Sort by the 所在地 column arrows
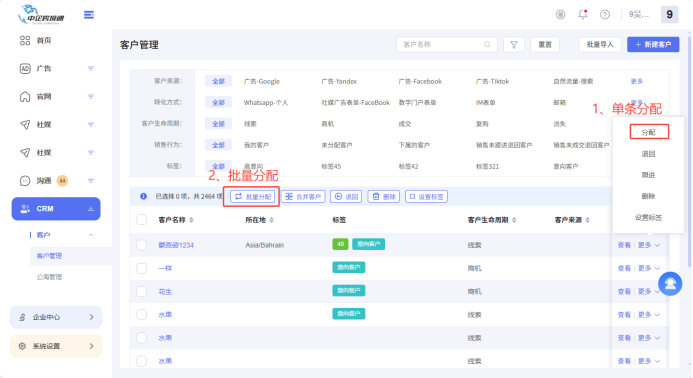Screen dimensions: 693x378 (271, 220)
